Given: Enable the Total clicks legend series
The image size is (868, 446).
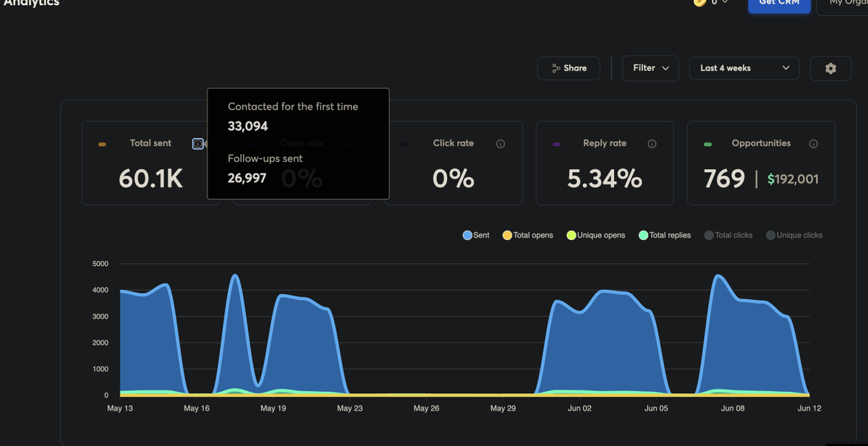Looking at the screenshot, I should (x=728, y=235).
